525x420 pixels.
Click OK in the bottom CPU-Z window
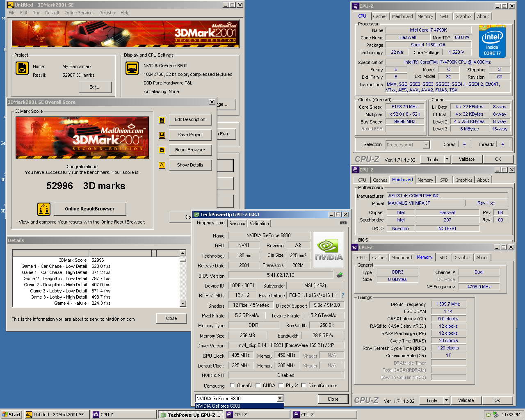pyautogui.click(x=497, y=401)
